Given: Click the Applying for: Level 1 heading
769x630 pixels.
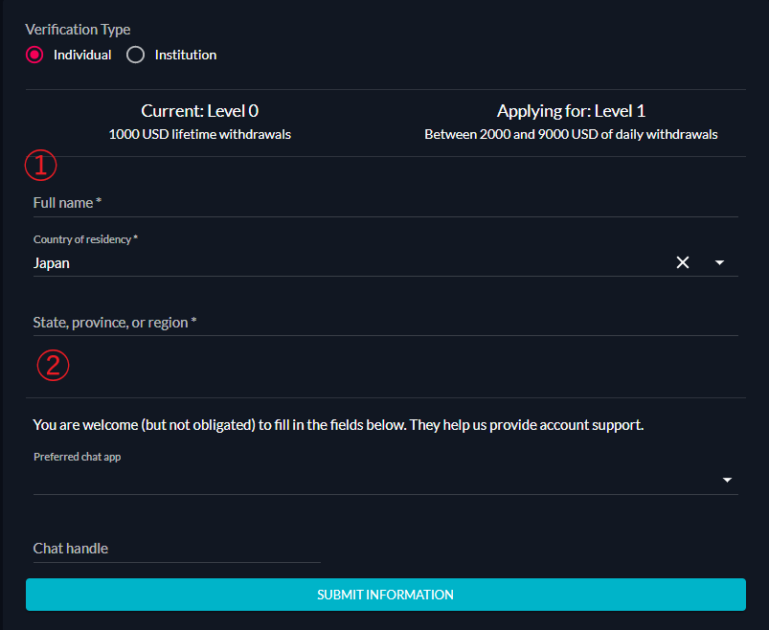Looking at the screenshot, I should (x=571, y=111).
